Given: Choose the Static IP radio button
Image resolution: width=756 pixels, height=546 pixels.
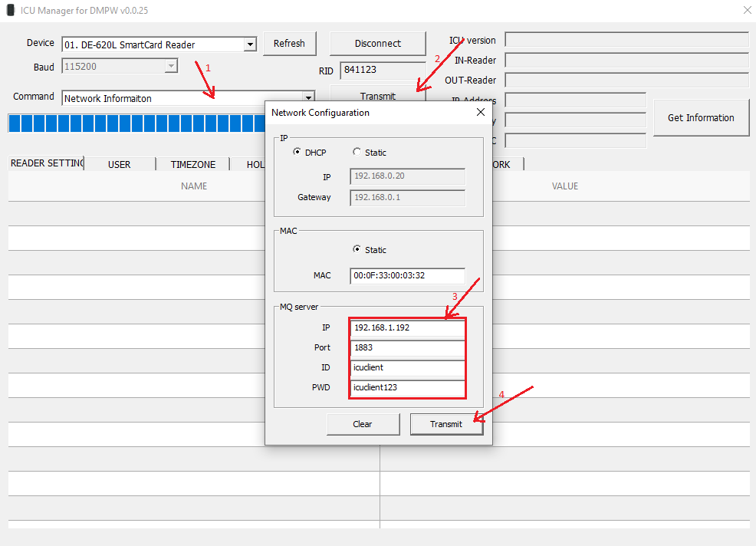Looking at the screenshot, I should 357,153.
